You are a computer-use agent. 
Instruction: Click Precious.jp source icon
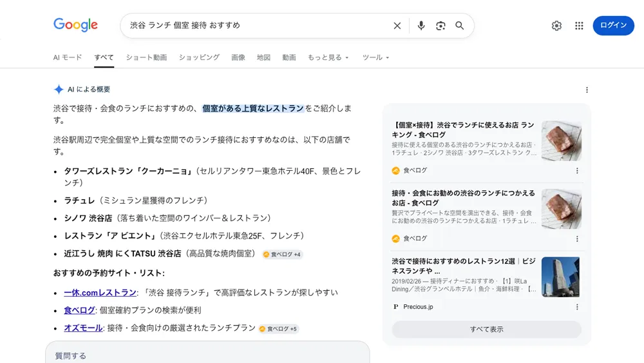[x=395, y=307]
